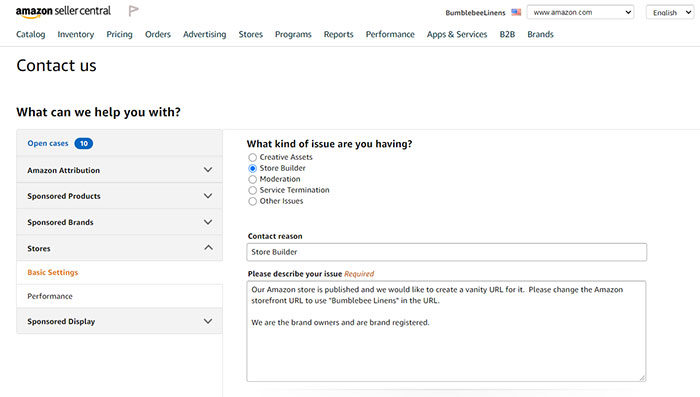Select the Creative Assets radio button
Screen dimensions: 700x397
[x=253, y=157]
